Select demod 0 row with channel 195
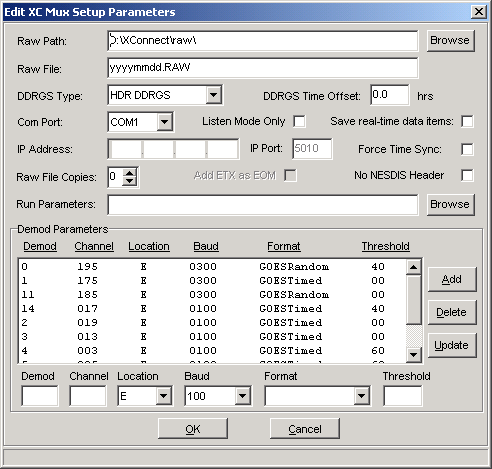Image resolution: width=492 pixels, height=469 pixels. point(212,267)
